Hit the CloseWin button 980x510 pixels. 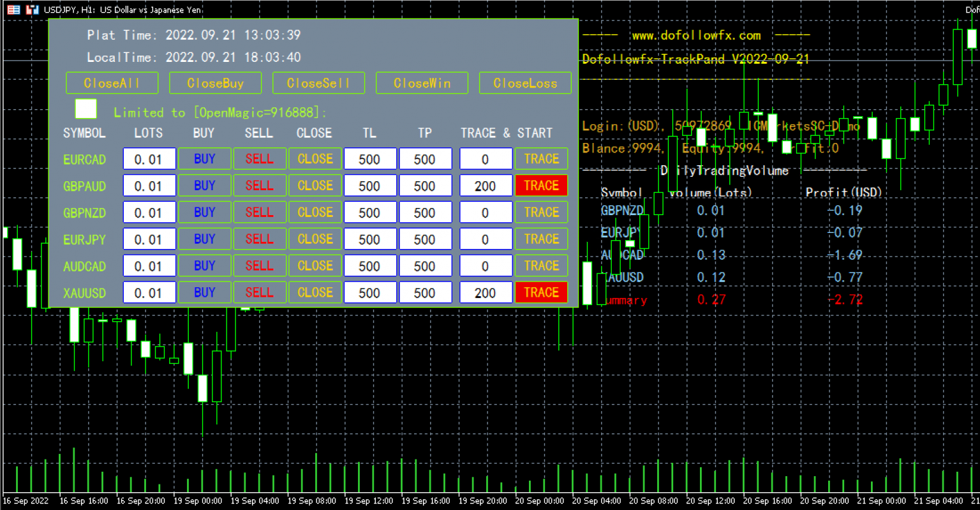(x=422, y=83)
